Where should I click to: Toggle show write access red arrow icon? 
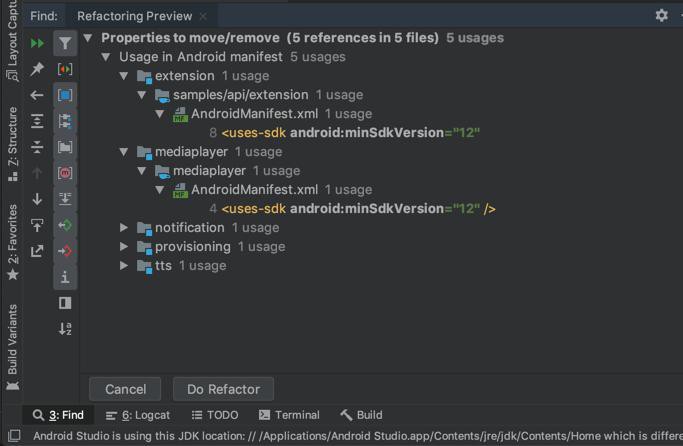[x=65, y=251]
